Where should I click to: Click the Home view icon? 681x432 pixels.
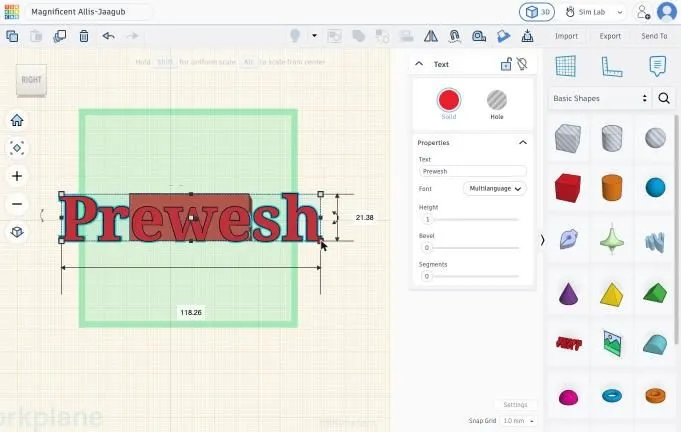click(17, 120)
